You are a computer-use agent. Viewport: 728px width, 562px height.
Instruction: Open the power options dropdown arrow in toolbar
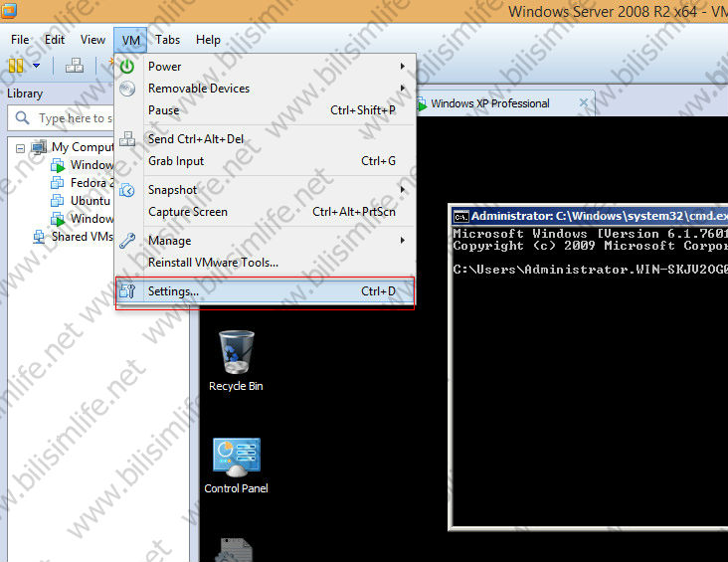click(36, 66)
